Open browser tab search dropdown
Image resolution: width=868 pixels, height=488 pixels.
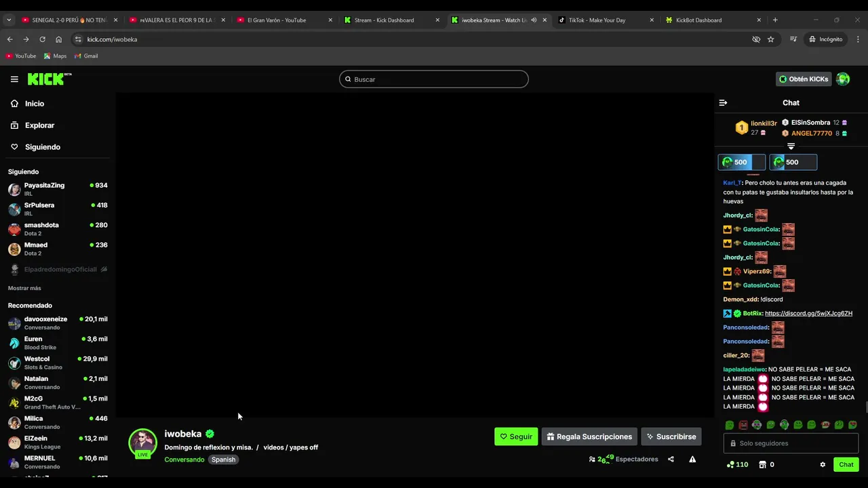click(x=9, y=20)
